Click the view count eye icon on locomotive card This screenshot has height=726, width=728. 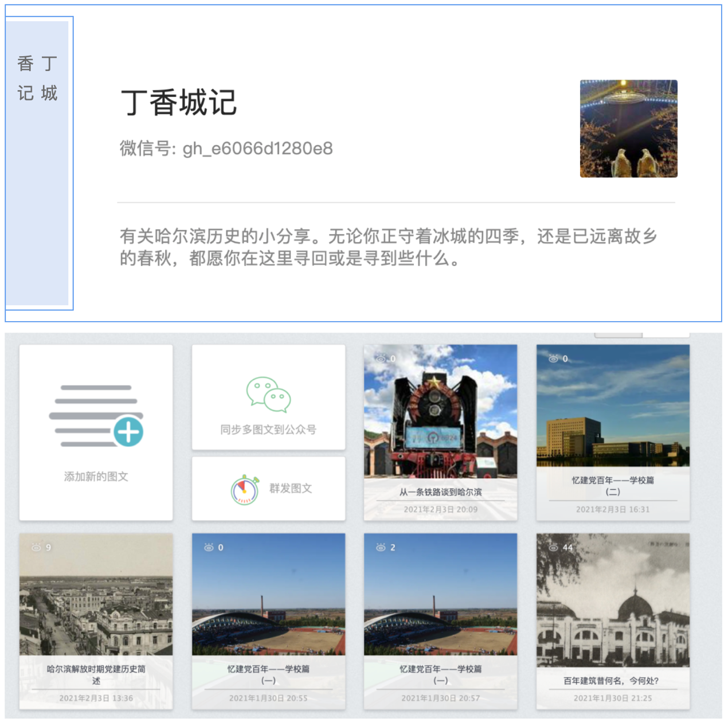click(381, 358)
